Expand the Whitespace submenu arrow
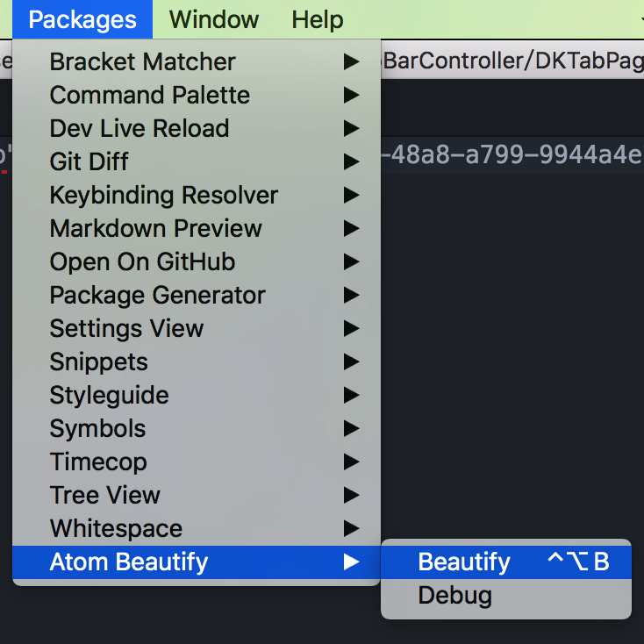The image size is (644, 644). pyautogui.click(x=352, y=528)
